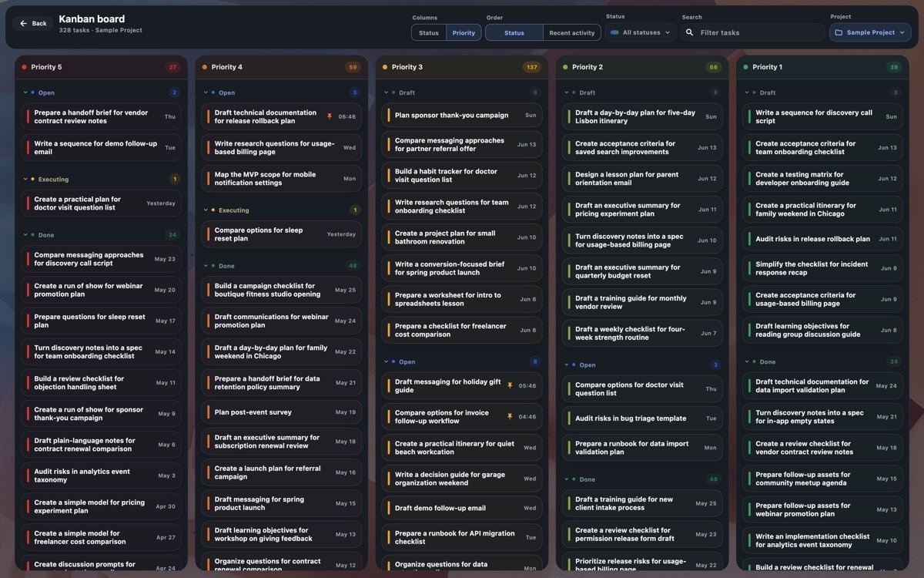Select Status in the Order toggle

click(514, 32)
